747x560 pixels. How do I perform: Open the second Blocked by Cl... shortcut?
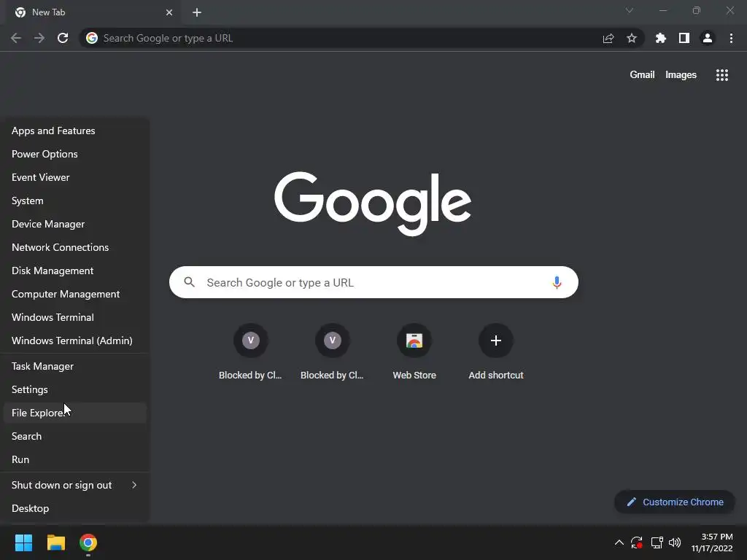[332, 352]
